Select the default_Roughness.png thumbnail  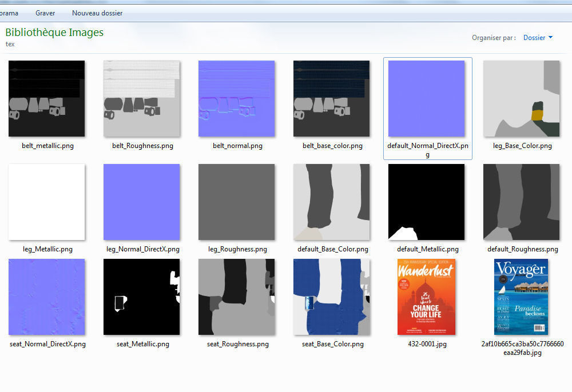(521, 202)
